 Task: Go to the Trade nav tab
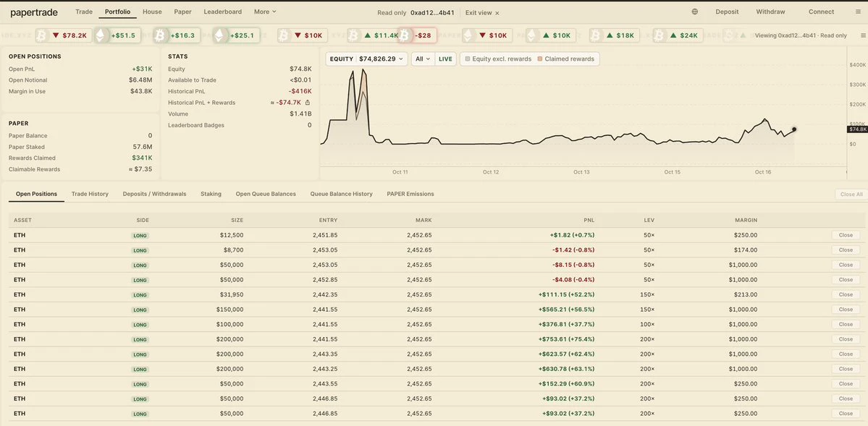pyautogui.click(x=83, y=12)
